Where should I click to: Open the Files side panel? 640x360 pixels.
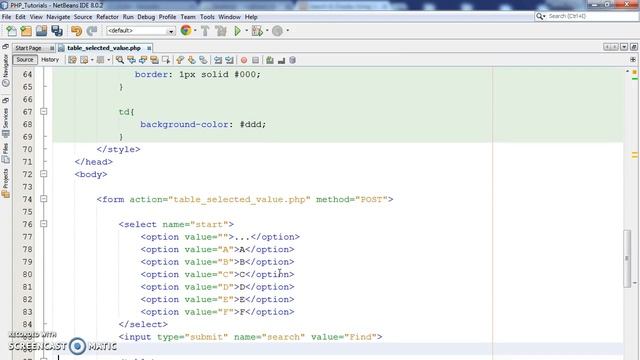tap(5, 152)
